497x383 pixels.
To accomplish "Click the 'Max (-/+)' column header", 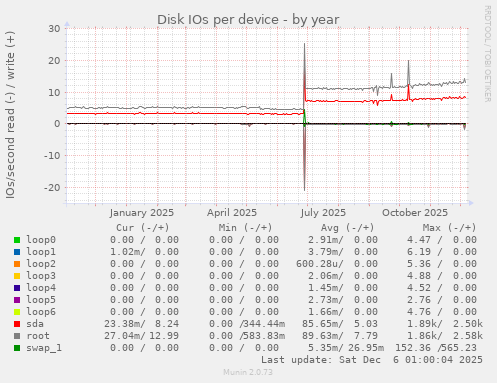I will 449,228.
